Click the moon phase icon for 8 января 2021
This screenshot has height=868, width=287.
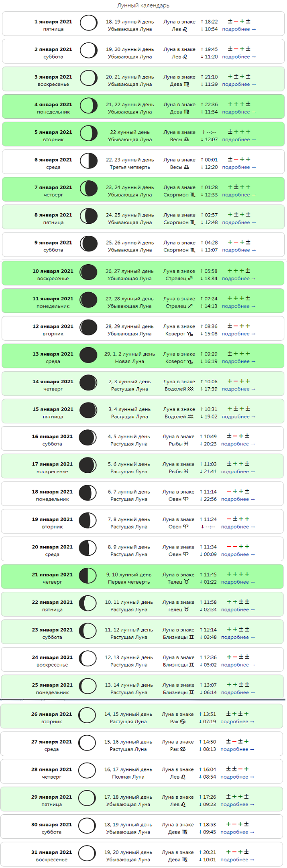(x=89, y=216)
